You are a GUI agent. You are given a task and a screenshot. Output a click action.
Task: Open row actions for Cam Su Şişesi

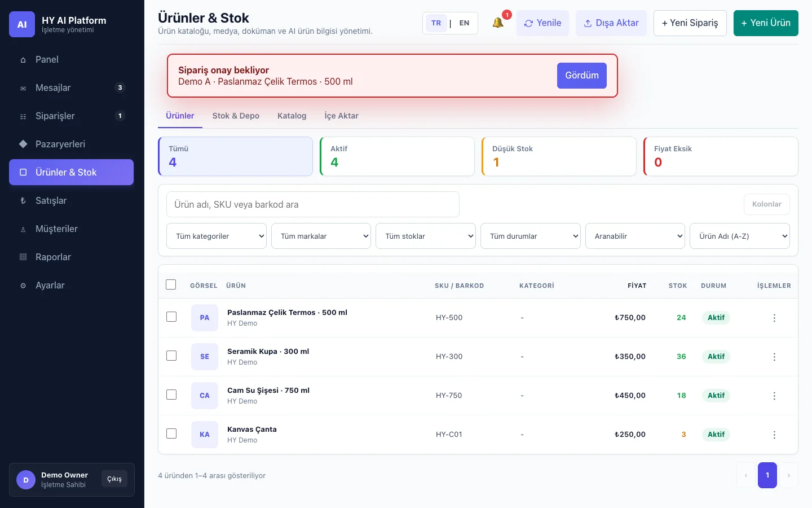[774, 396]
